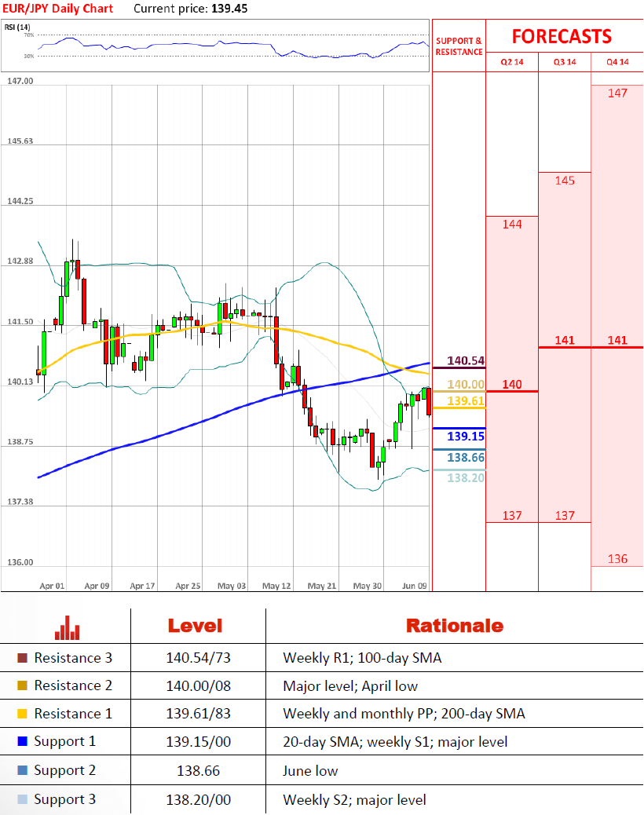The image size is (644, 815).
Task: Click the Support 3 row label
Action: (x=65, y=800)
